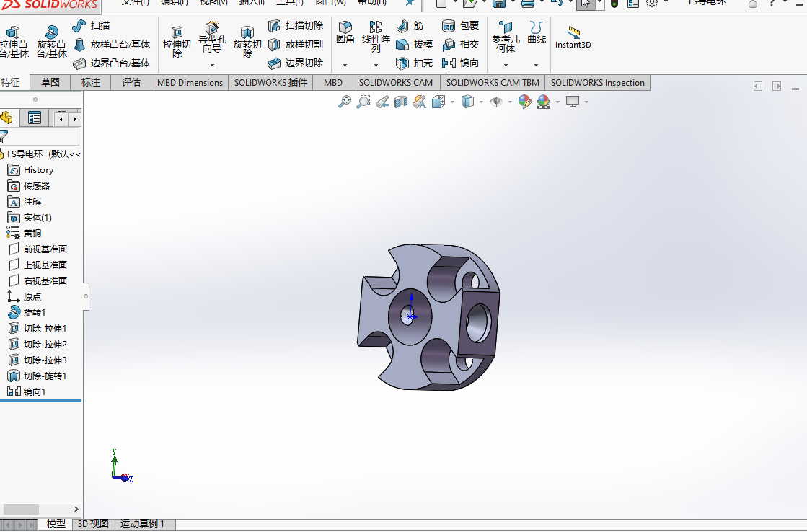Viewport: 807px width, 532px height.
Task: Click Zoom to Fit in view toolbar
Action: click(x=344, y=102)
